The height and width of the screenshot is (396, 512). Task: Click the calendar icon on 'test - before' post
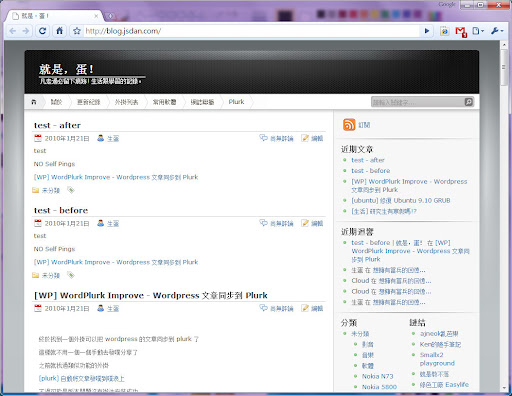click(38, 223)
